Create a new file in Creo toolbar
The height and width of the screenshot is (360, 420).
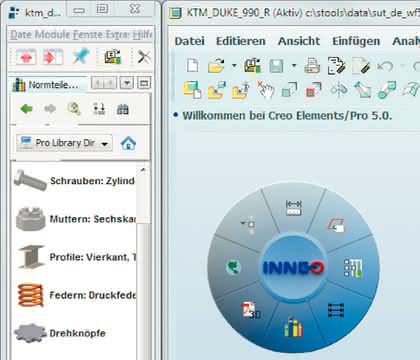[x=192, y=65]
